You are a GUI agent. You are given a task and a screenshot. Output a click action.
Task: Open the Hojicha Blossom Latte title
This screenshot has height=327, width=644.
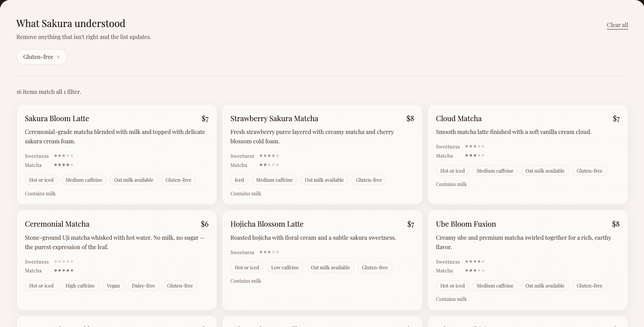tap(267, 224)
